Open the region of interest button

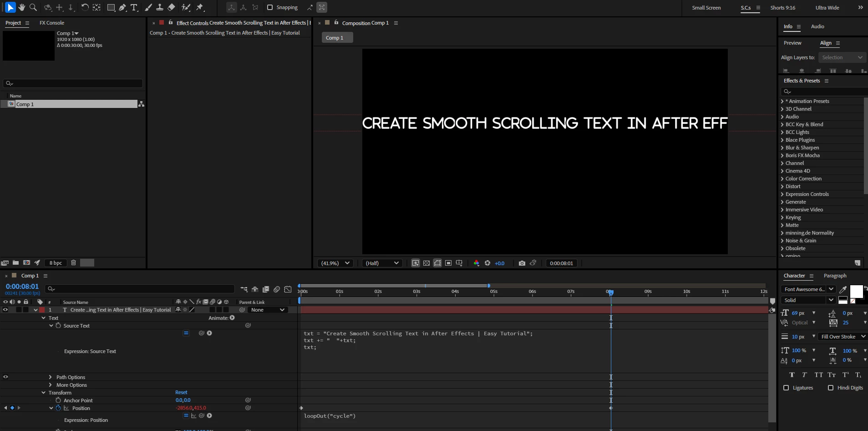(448, 263)
